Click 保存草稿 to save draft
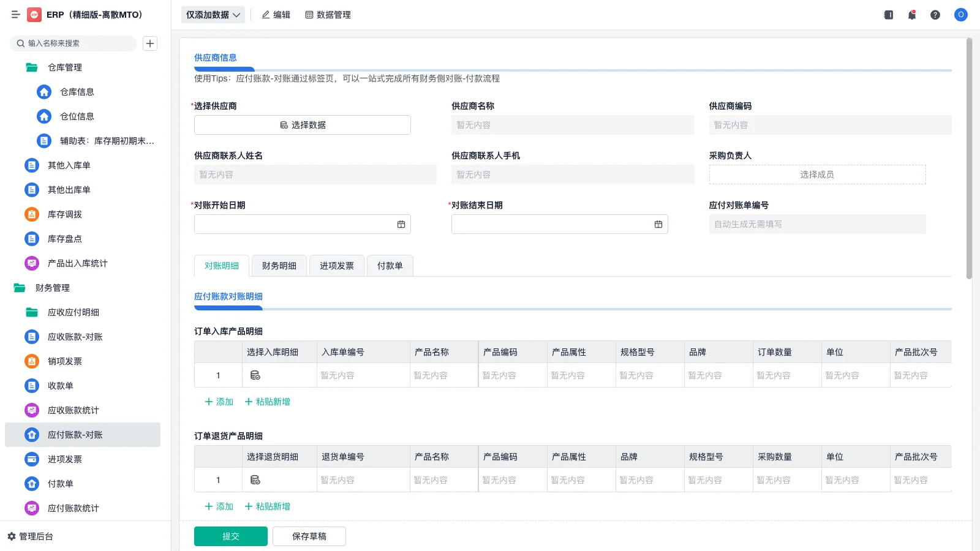 point(309,536)
